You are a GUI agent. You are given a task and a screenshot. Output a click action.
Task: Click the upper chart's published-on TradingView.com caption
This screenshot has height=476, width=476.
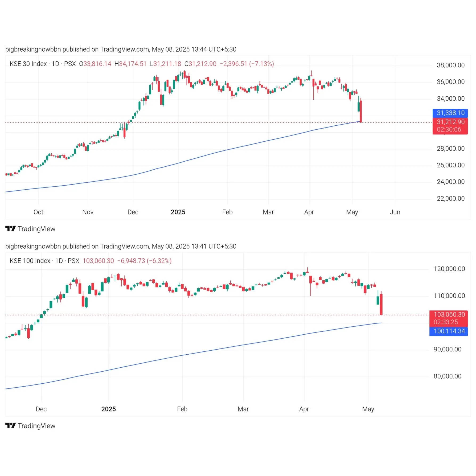[121, 49]
